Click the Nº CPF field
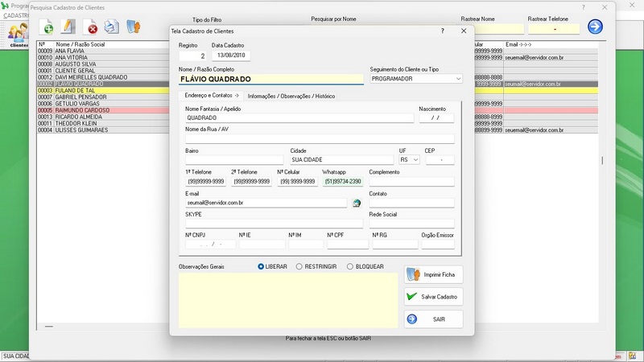Screen dimensions: 644x362 pyautogui.click(x=348, y=245)
